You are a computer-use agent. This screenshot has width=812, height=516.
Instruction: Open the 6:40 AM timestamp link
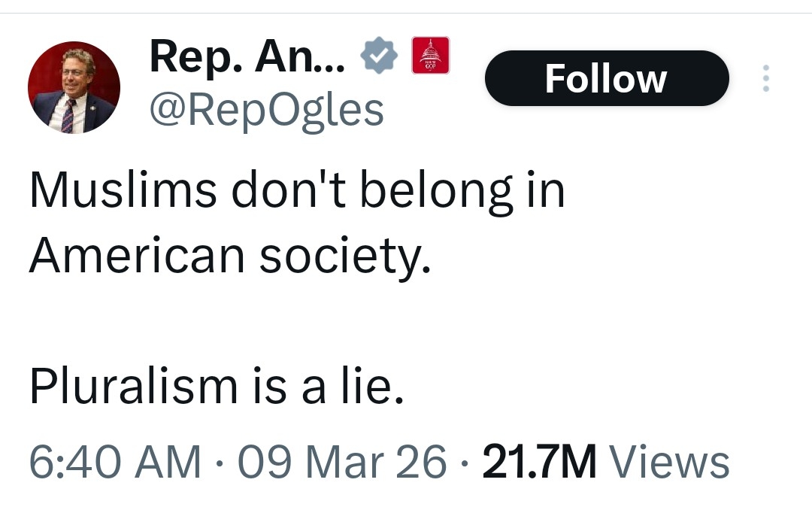tap(115, 461)
